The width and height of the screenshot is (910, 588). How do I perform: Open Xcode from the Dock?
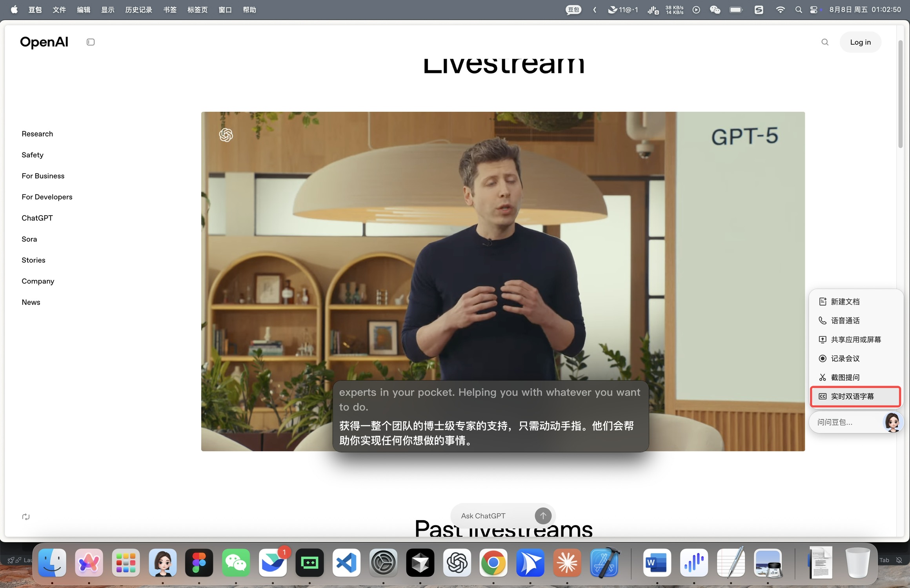click(x=604, y=563)
